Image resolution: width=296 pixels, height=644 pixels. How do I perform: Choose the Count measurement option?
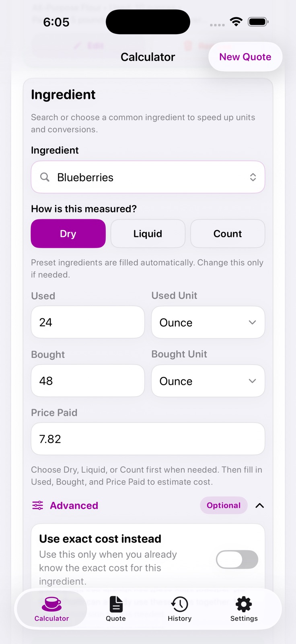(228, 233)
